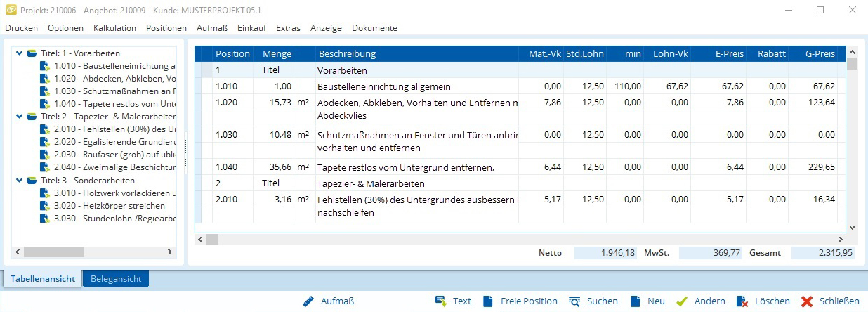Click the Freie Position document icon
868x312 pixels.
tap(489, 301)
